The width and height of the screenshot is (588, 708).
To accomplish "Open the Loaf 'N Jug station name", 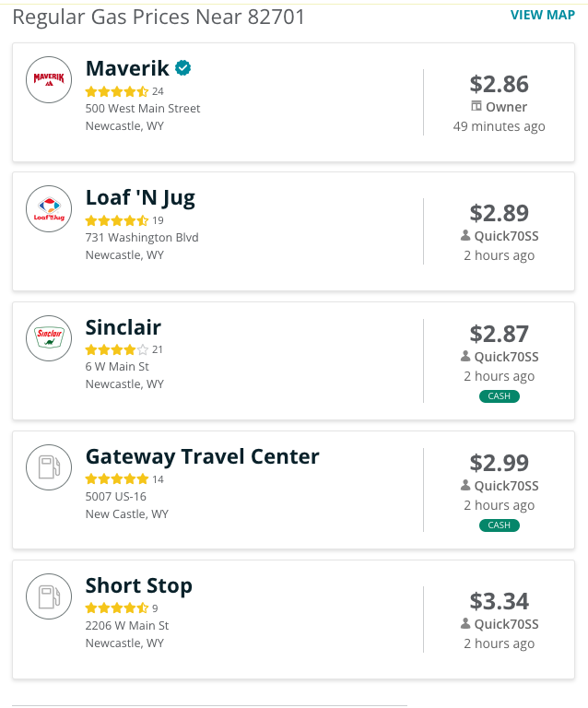I will click(140, 198).
